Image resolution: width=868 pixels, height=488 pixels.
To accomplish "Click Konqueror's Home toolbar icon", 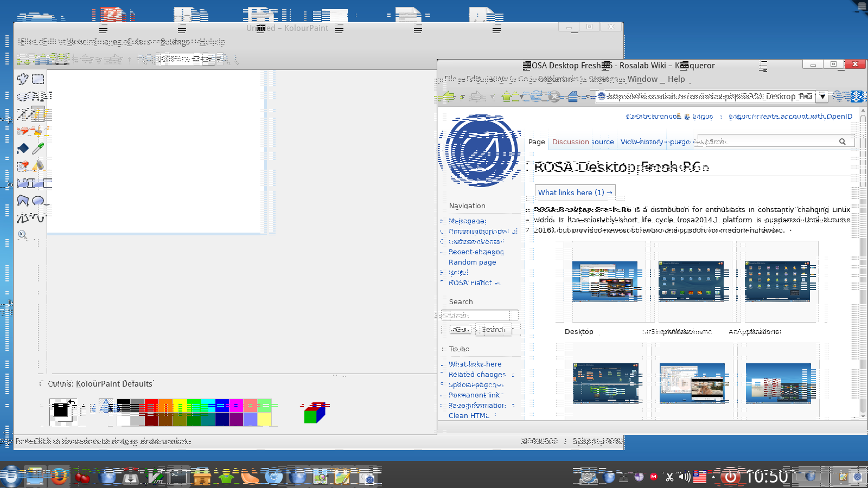I will point(573,97).
